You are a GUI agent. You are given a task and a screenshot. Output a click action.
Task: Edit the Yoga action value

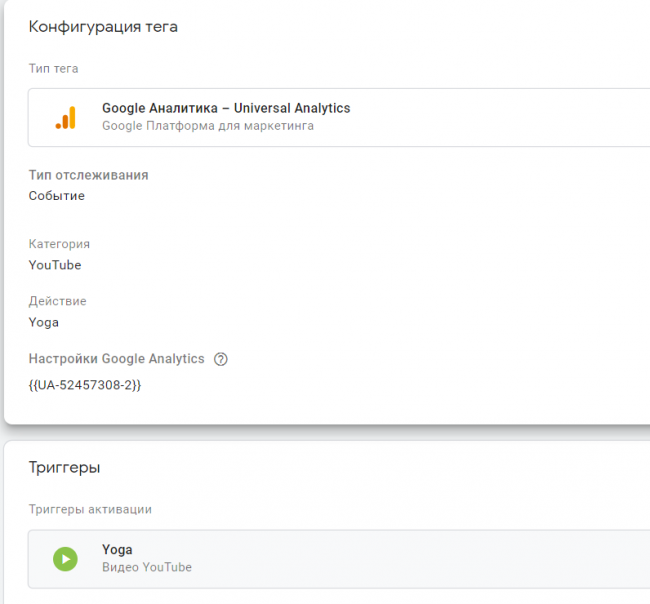(44, 322)
